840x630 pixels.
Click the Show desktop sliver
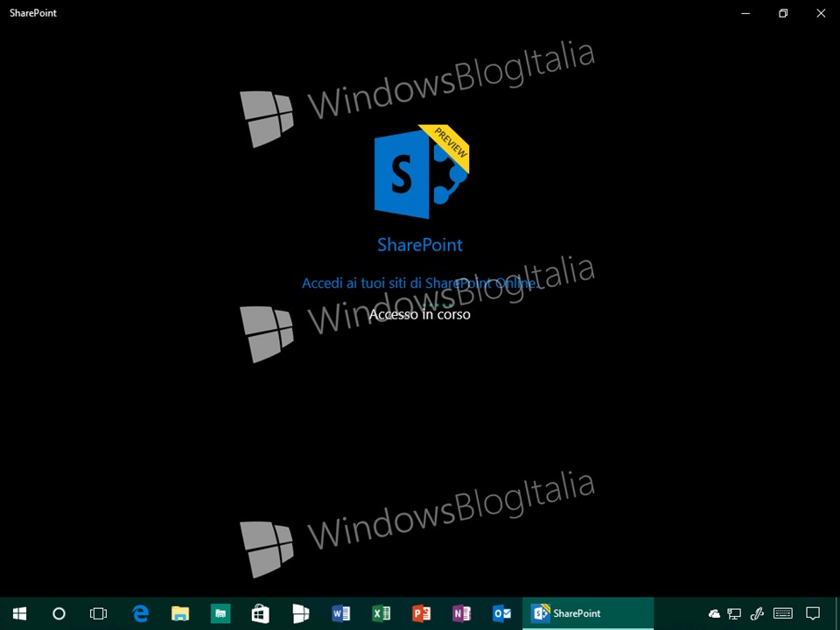[837, 613]
